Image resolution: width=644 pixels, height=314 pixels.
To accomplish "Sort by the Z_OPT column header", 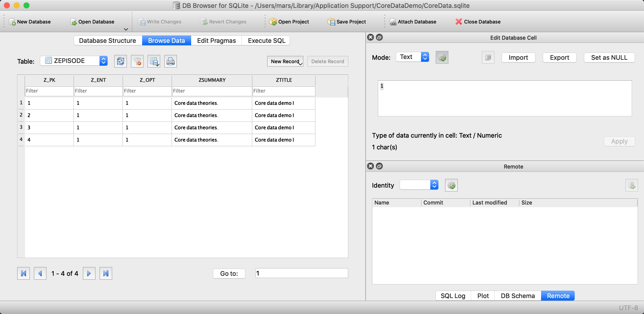I will click(x=147, y=80).
